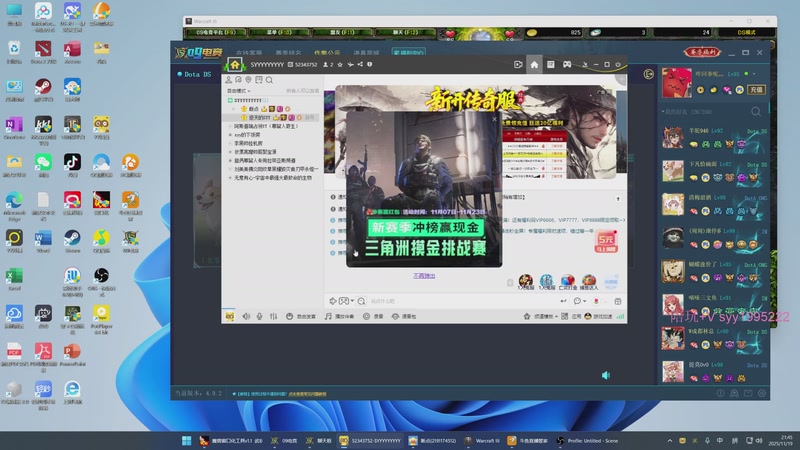This screenshot has width=800, height=450.
Task: Click the blue speaker icon in 09 platform window
Action: [x=606, y=376]
